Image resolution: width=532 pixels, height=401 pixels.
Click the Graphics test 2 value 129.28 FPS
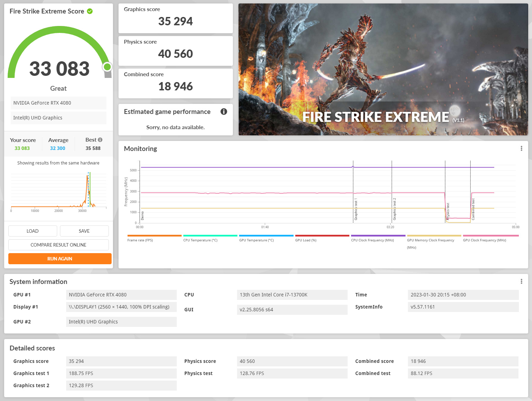click(121, 385)
